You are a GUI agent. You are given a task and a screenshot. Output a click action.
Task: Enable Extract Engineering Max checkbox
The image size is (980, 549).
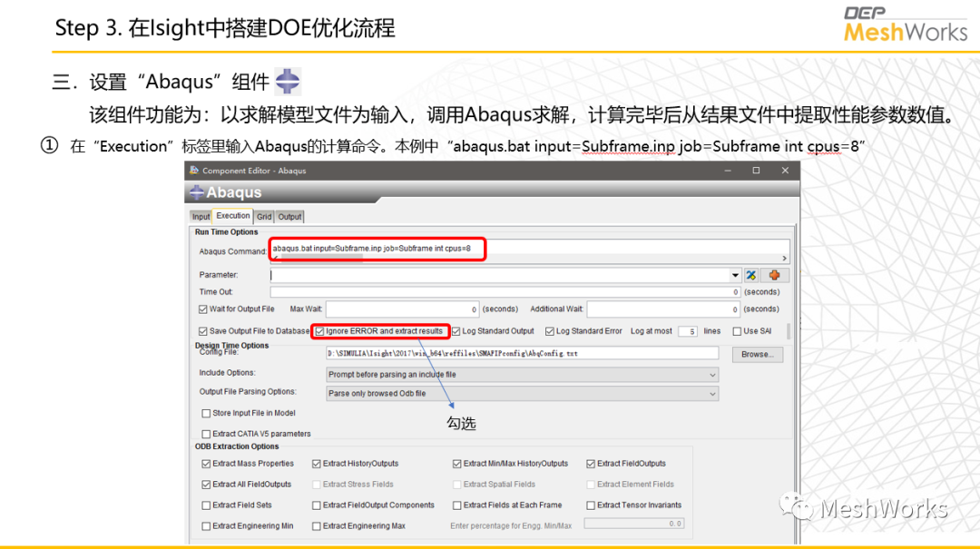point(317,526)
